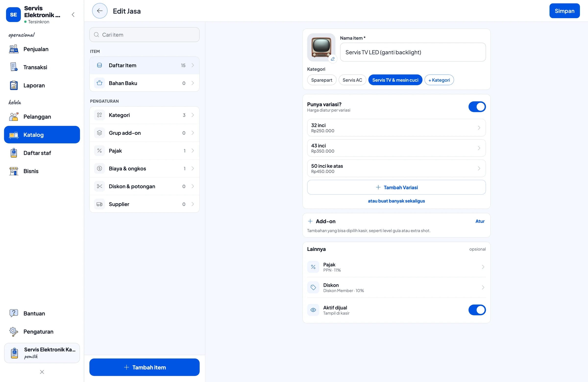
Task: Click the Transaksi receipt icon
Action: pos(13,67)
